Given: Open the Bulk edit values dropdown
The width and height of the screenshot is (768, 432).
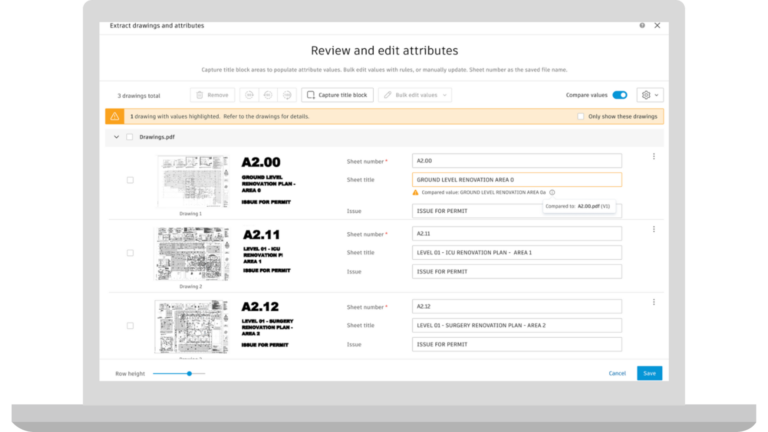Looking at the screenshot, I should tap(415, 95).
